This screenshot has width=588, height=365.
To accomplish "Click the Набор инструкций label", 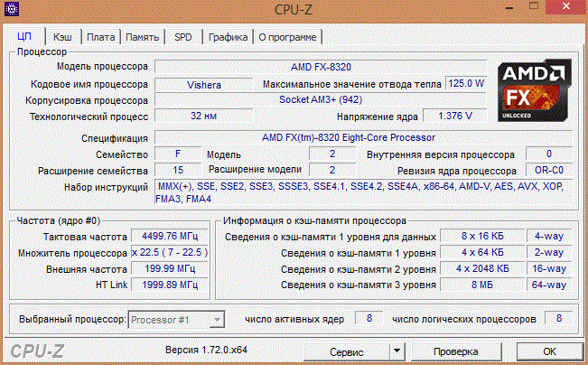I will [106, 187].
